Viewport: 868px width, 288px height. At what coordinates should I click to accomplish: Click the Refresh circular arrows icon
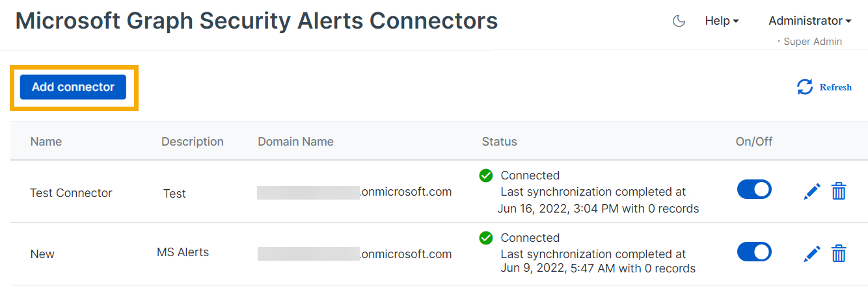pos(805,87)
